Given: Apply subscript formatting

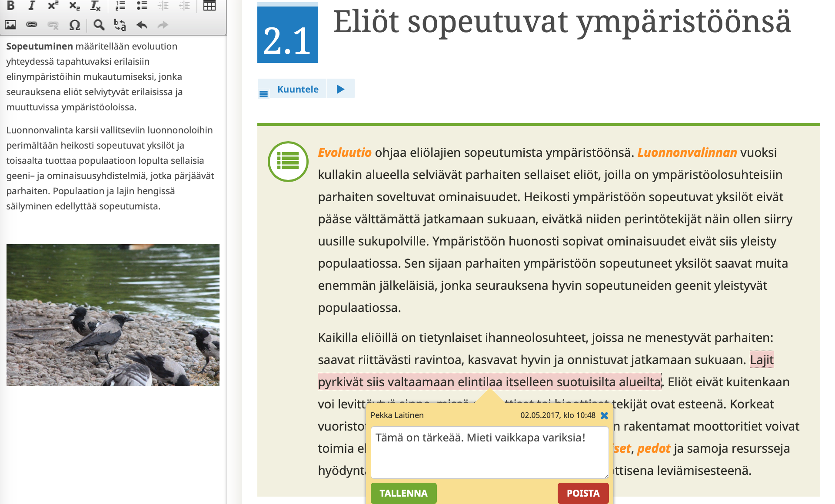Looking at the screenshot, I should 74,5.
